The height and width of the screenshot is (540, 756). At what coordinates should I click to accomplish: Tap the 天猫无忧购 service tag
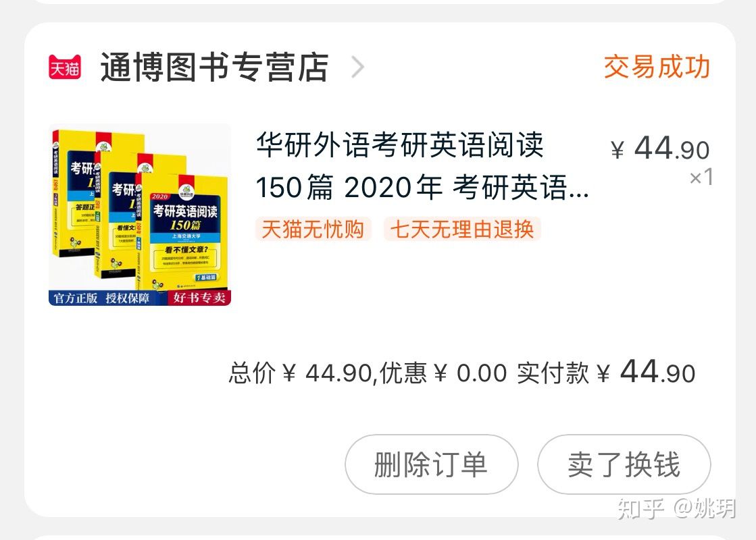click(x=313, y=229)
